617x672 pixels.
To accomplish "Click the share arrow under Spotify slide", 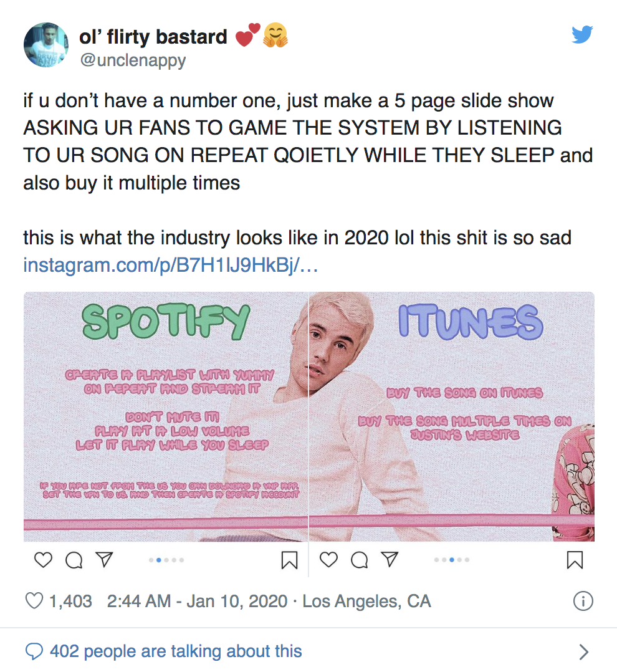I will point(103,560).
